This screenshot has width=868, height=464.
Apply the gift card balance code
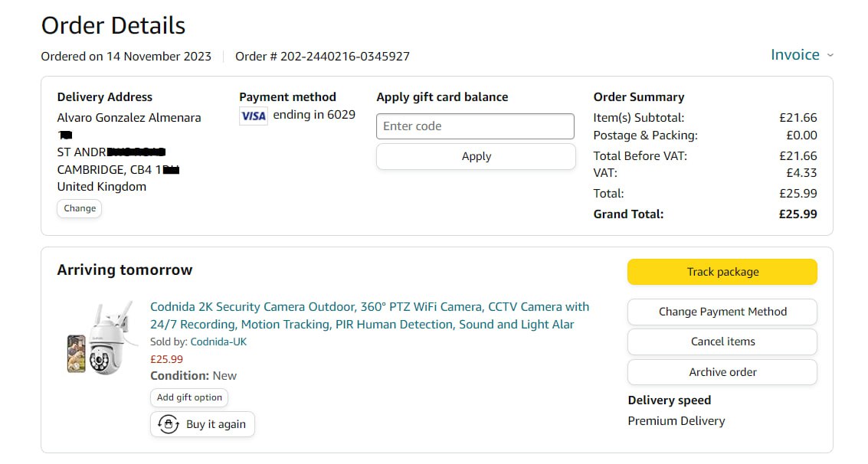[476, 156]
